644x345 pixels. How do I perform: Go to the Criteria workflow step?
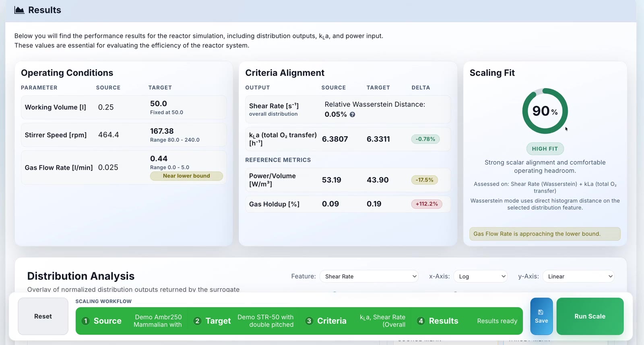click(x=355, y=321)
